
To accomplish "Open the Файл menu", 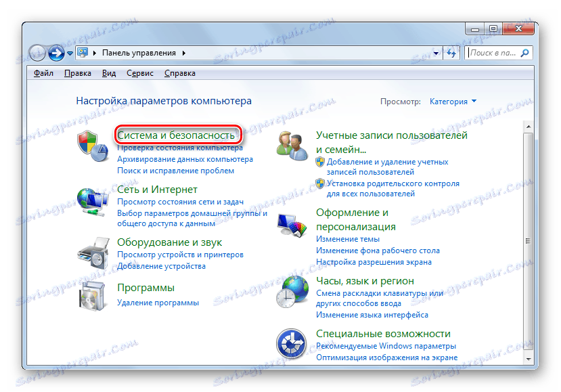I will 43,73.
